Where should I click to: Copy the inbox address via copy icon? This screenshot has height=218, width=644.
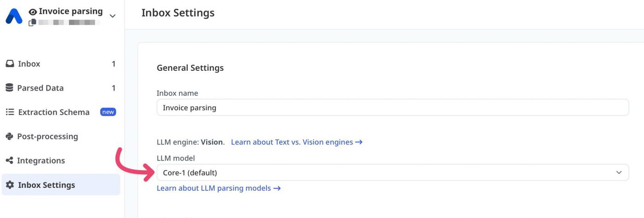(x=32, y=22)
